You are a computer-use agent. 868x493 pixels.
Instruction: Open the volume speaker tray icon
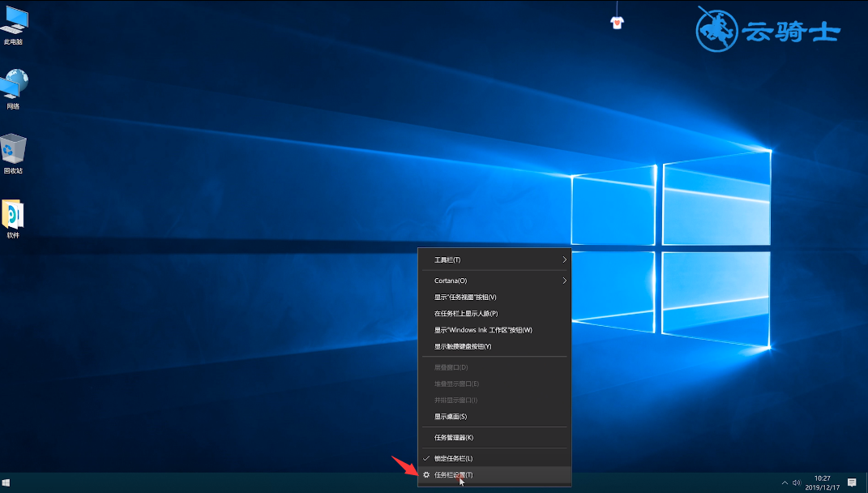(x=797, y=482)
